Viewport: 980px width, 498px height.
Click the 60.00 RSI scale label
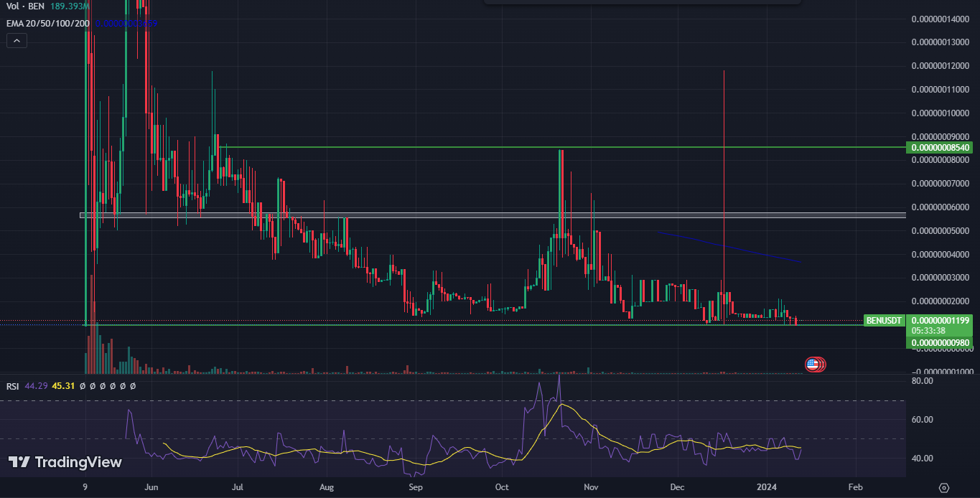(922, 420)
